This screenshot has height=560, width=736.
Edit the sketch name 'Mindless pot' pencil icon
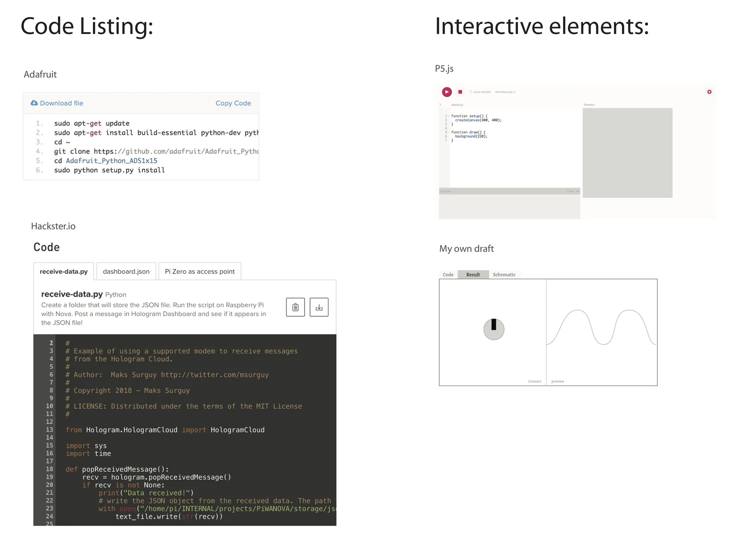click(x=515, y=92)
